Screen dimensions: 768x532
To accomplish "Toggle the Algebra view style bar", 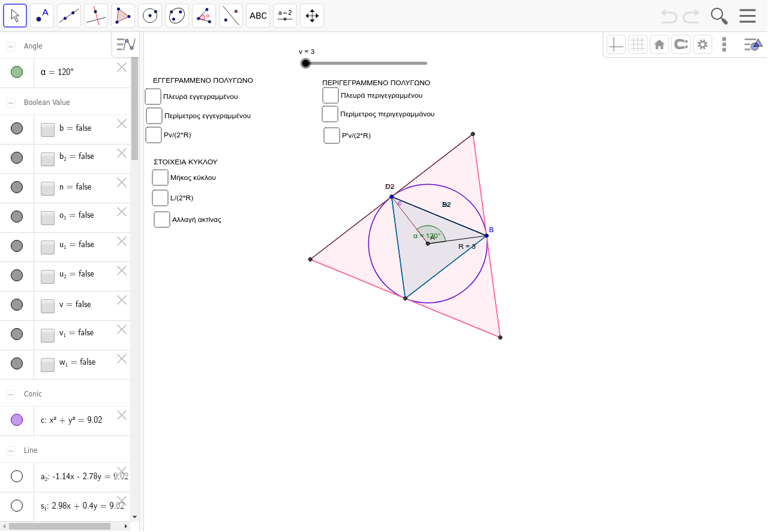I will pyautogui.click(x=126, y=44).
